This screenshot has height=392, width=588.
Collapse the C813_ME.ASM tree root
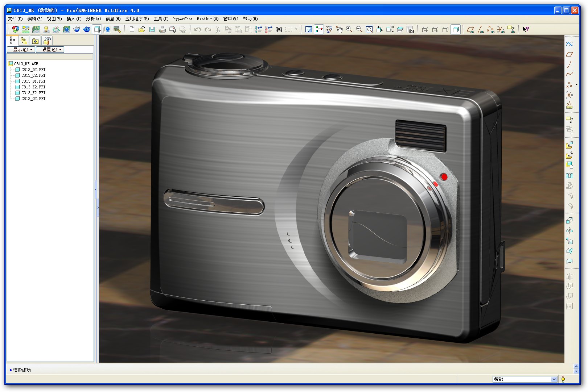[x=11, y=64]
